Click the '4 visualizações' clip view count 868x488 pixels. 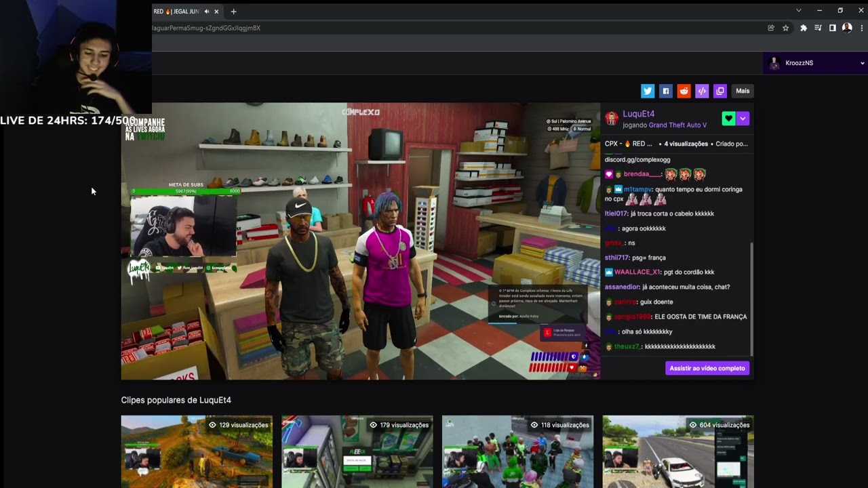tap(686, 144)
